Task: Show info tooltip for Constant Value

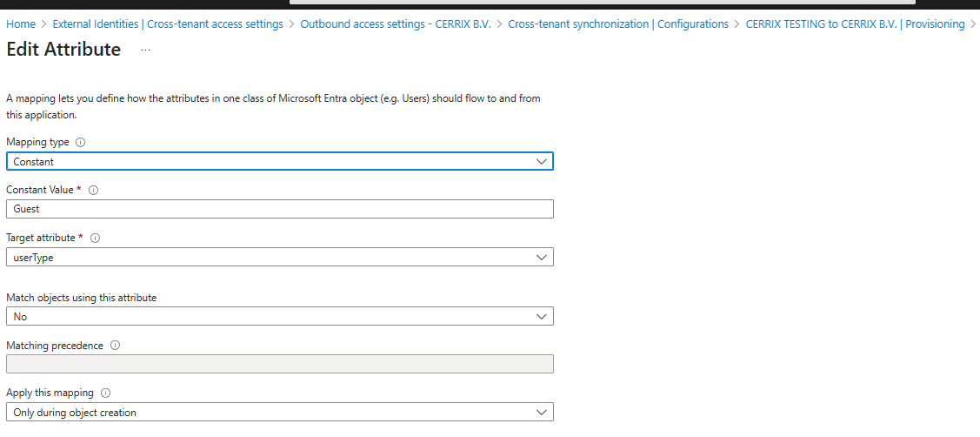Action: pyautogui.click(x=94, y=190)
